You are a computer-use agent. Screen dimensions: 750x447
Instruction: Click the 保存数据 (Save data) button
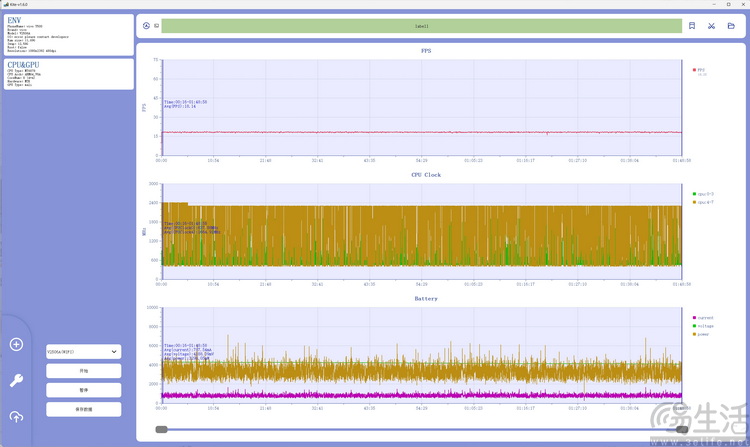[83, 409]
